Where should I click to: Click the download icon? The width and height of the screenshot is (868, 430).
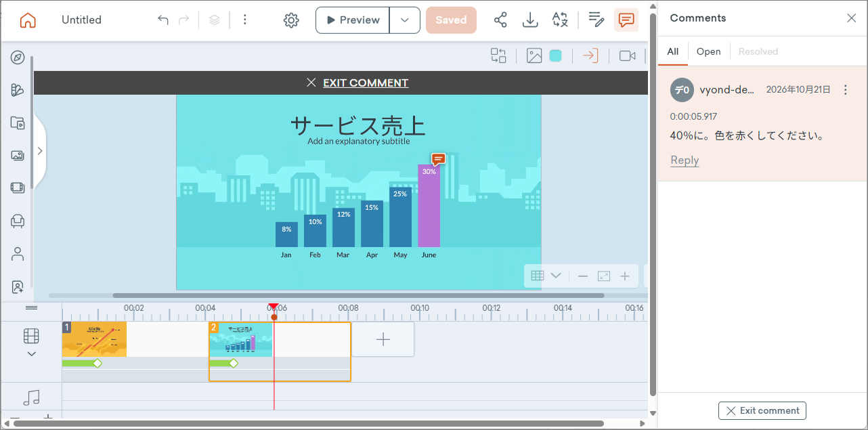[531, 20]
